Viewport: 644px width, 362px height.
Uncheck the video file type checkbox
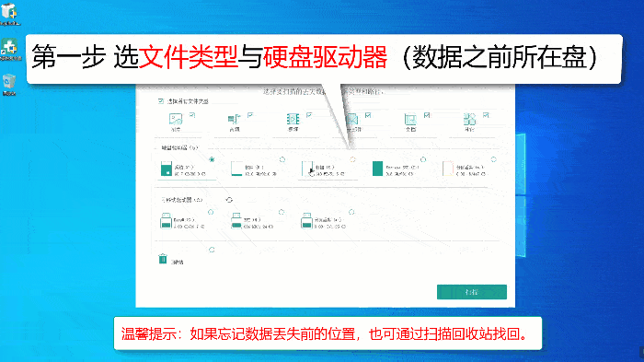click(x=309, y=115)
